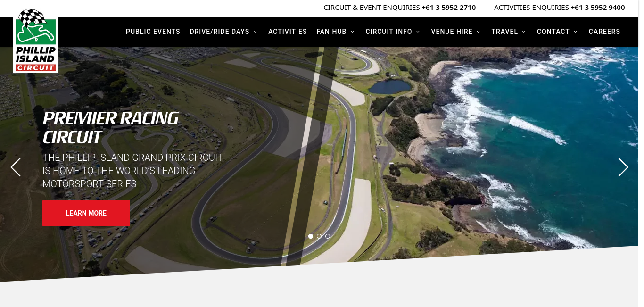Viewport: 644px width, 307px height.
Task: Click the Phillip Island Circuit logo
Action: click(35, 41)
